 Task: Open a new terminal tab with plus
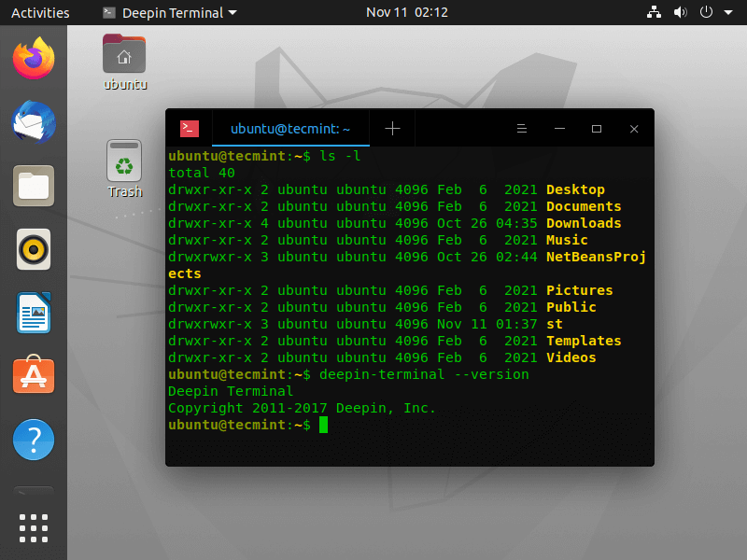coord(392,129)
